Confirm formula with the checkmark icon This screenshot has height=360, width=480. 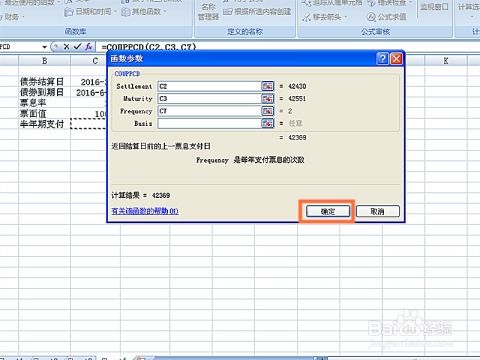[x=77, y=47]
